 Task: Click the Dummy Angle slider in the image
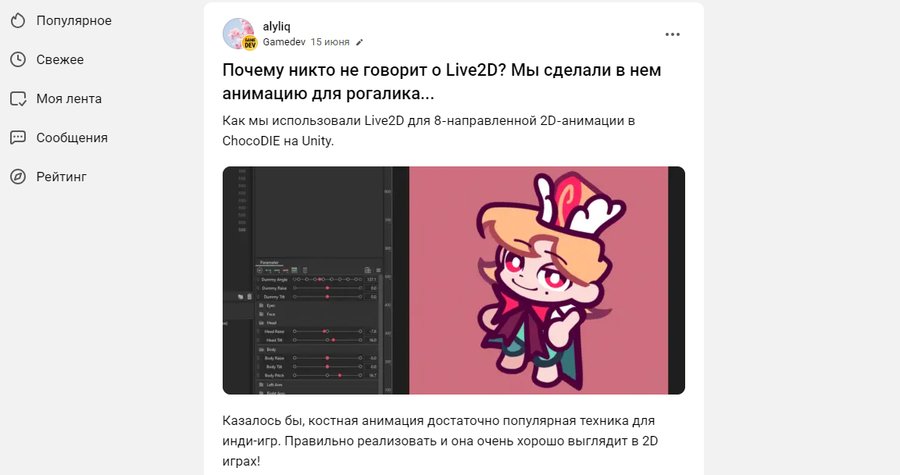pyautogui.click(x=327, y=279)
